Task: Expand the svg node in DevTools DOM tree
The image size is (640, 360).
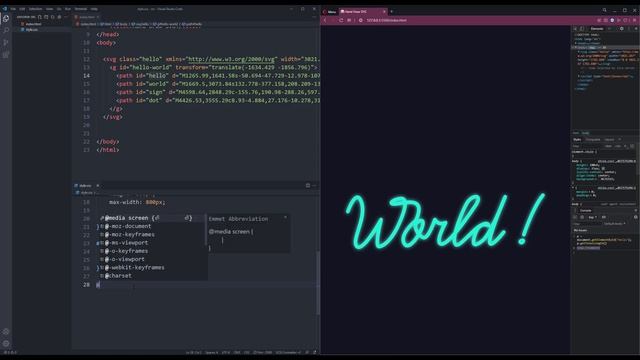Action: 578,52
